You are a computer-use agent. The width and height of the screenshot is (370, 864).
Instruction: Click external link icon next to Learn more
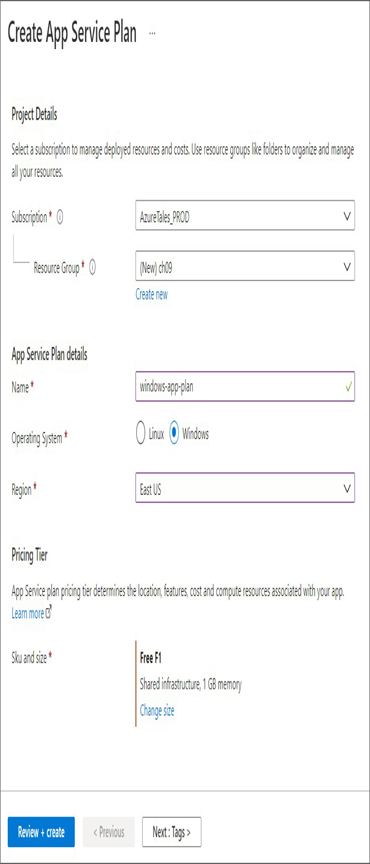click(x=49, y=613)
